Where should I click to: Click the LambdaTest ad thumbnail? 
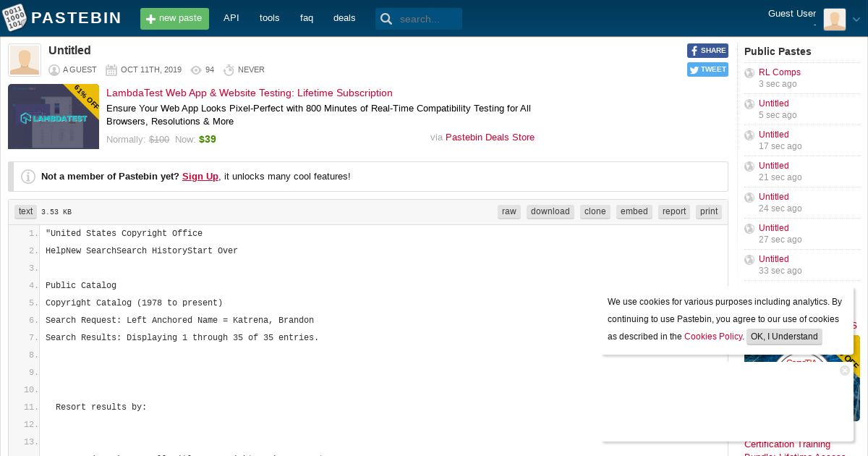pyautogui.click(x=54, y=117)
